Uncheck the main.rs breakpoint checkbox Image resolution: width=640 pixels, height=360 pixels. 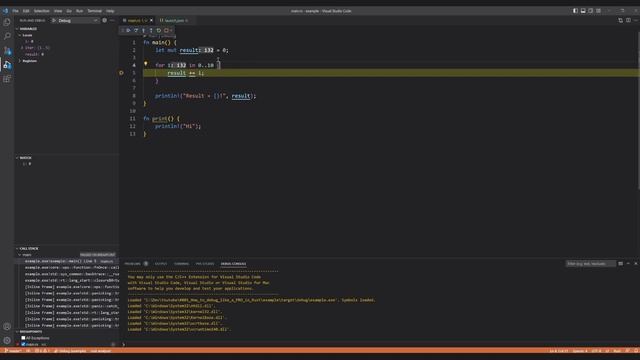[x=23, y=344]
